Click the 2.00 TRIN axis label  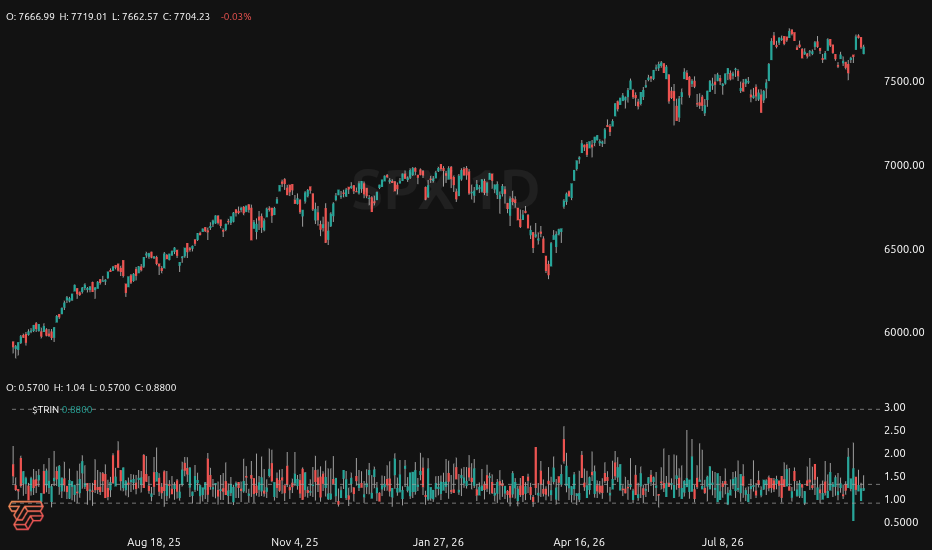[x=895, y=453]
